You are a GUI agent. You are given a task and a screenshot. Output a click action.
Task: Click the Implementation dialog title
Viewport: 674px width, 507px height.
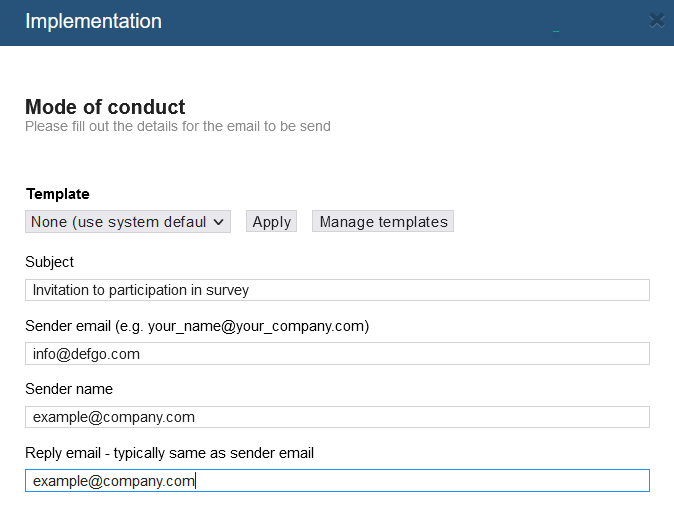(93, 21)
